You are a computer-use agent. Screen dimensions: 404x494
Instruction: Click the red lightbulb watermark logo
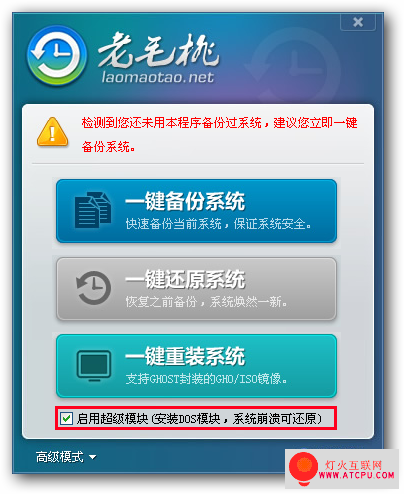click(x=303, y=469)
